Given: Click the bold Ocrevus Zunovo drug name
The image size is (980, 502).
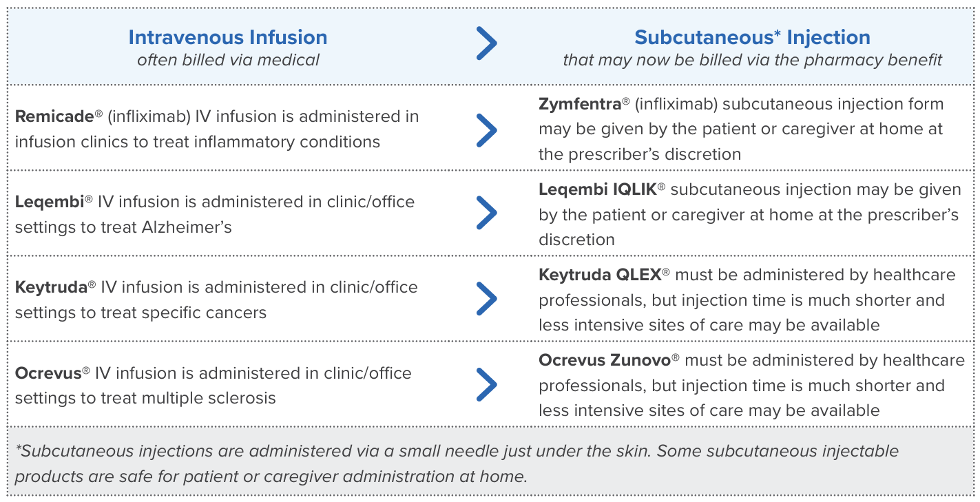Looking at the screenshot, I should 605,360.
